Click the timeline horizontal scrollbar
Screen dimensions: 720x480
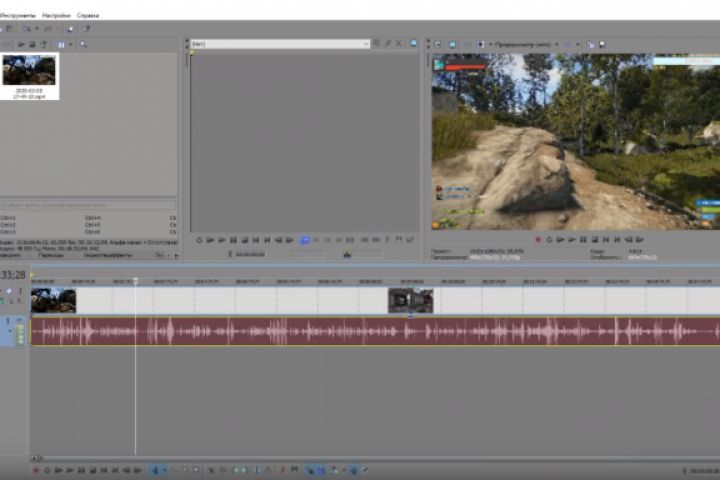click(x=375, y=458)
